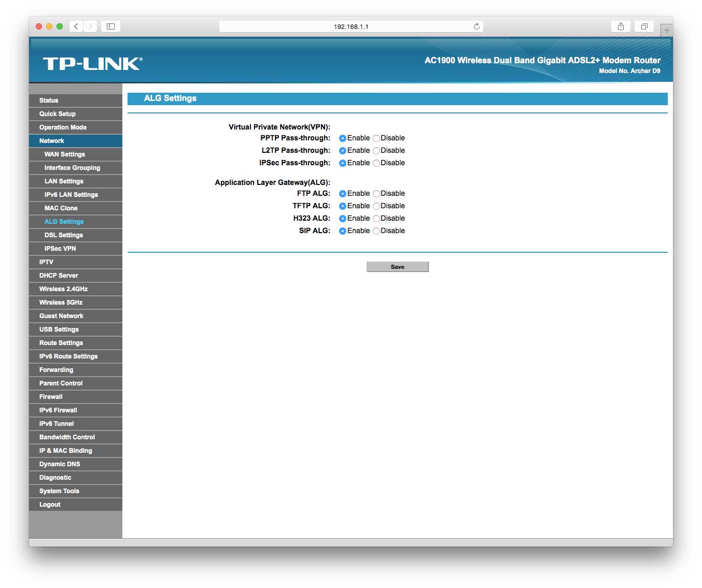The height and width of the screenshot is (588, 702).
Task: Open Quick Setup
Action: [76, 114]
